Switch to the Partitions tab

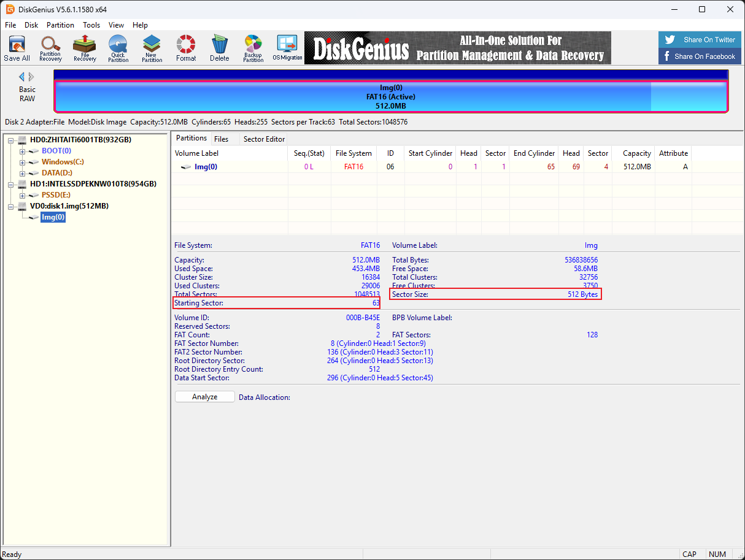(x=191, y=138)
